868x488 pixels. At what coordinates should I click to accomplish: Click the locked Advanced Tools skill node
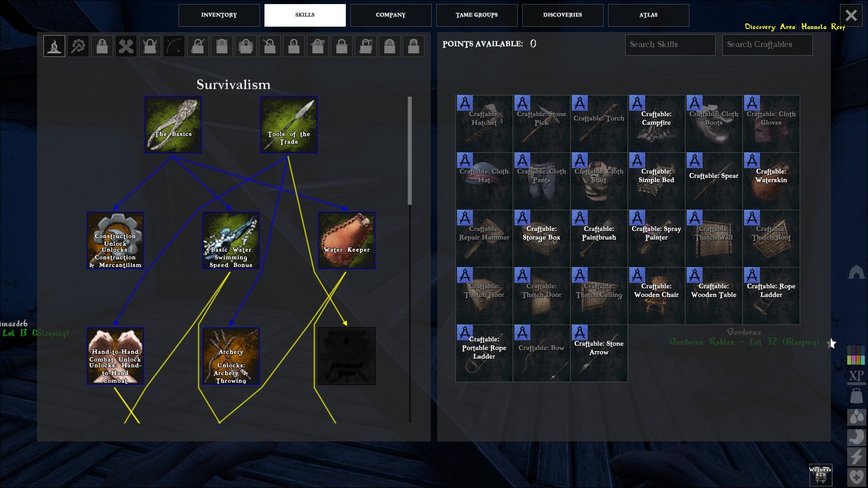[x=347, y=356]
